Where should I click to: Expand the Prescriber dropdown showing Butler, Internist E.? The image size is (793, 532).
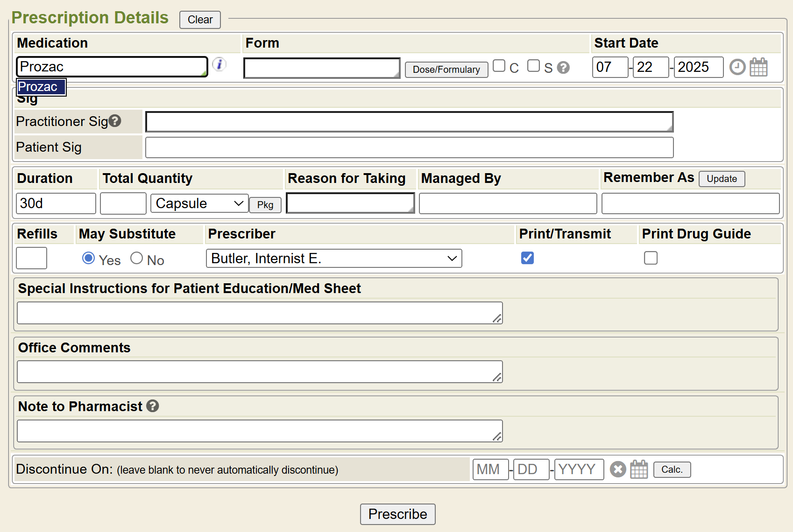tap(333, 259)
